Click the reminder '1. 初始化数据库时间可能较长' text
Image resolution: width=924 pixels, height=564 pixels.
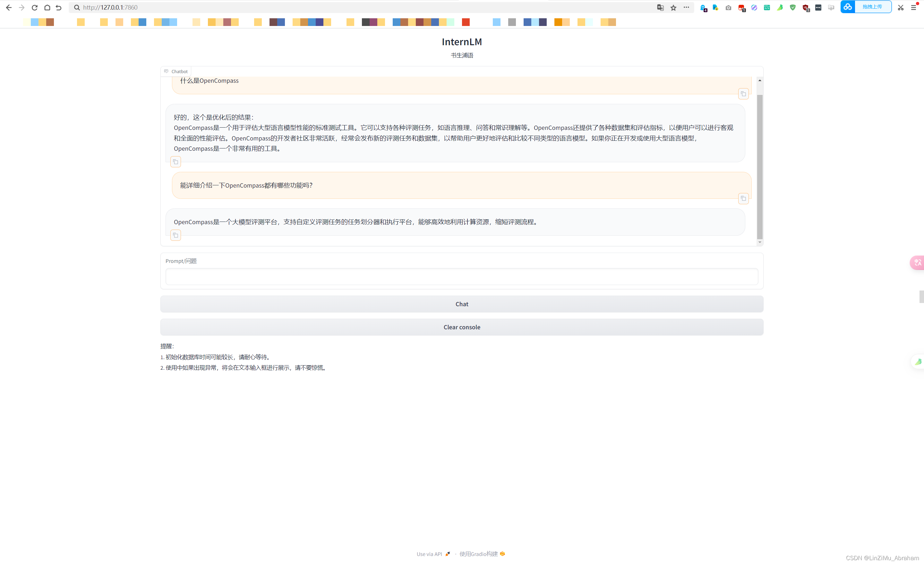[216, 357]
